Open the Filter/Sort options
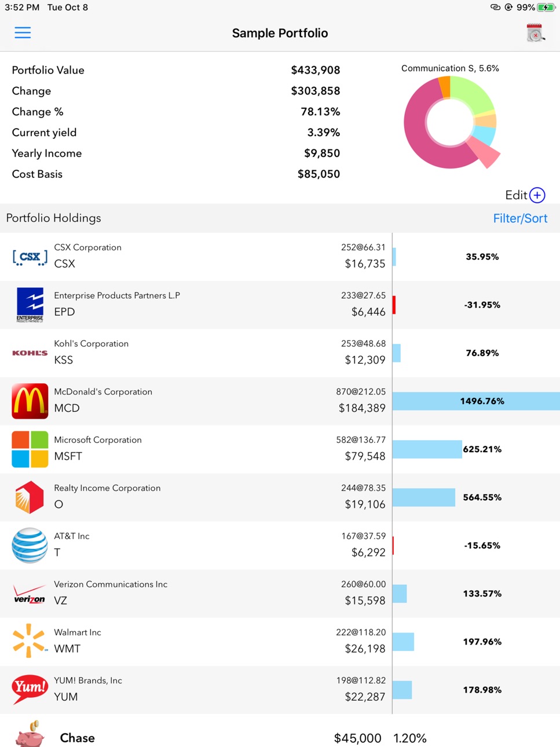The image size is (560, 747). [520, 218]
